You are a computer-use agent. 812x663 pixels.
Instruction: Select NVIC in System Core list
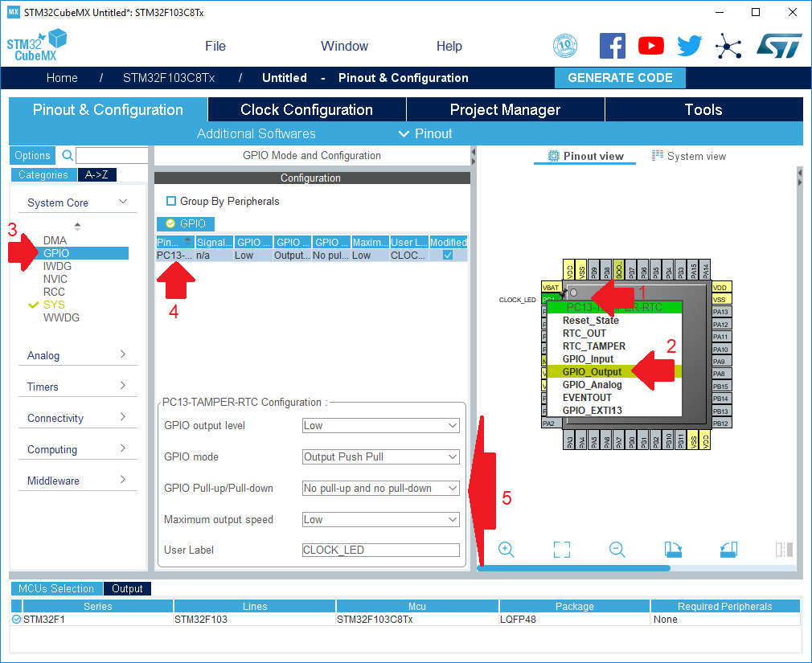(x=55, y=279)
